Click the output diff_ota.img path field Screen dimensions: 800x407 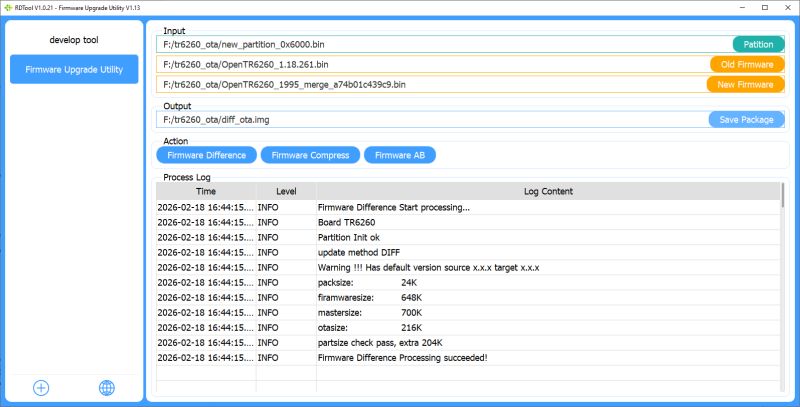point(433,119)
